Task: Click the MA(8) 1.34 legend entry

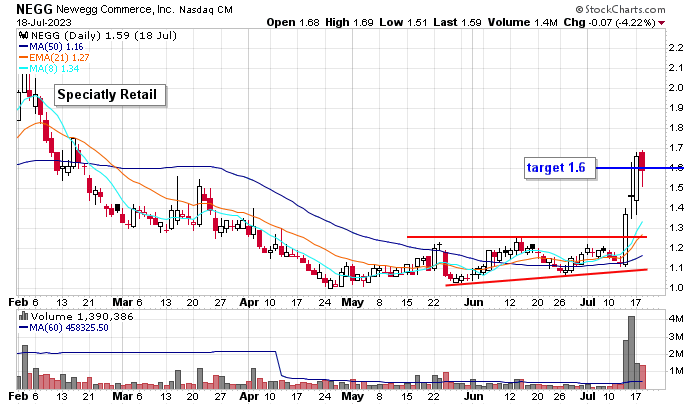Action: (x=49, y=69)
